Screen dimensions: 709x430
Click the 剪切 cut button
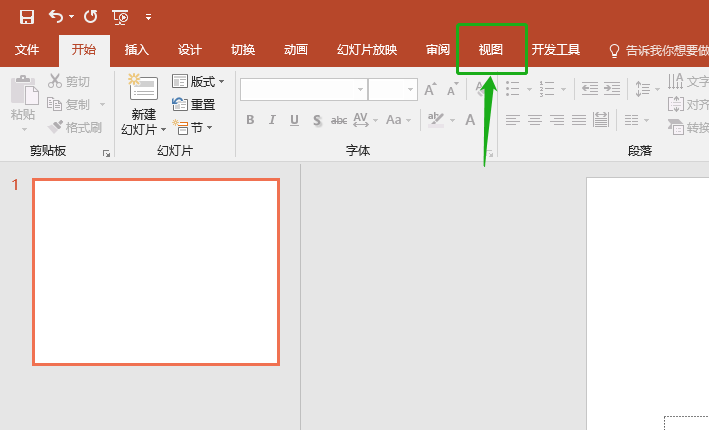point(69,81)
